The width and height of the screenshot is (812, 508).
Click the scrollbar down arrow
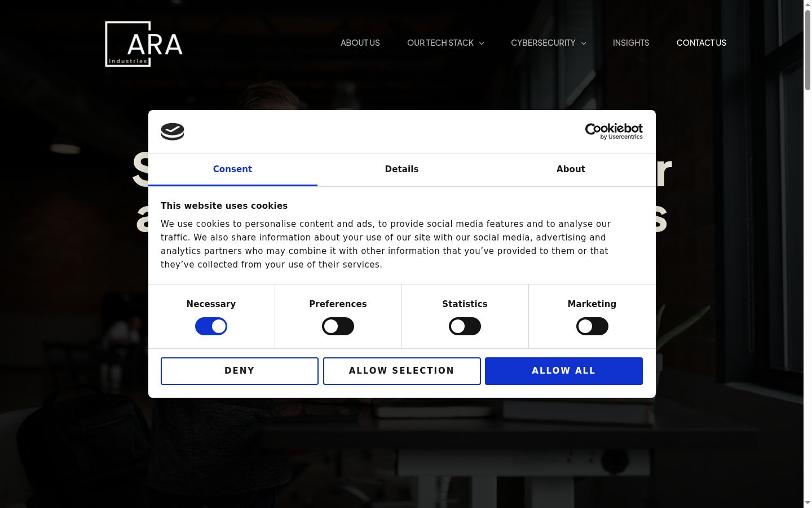click(807, 503)
